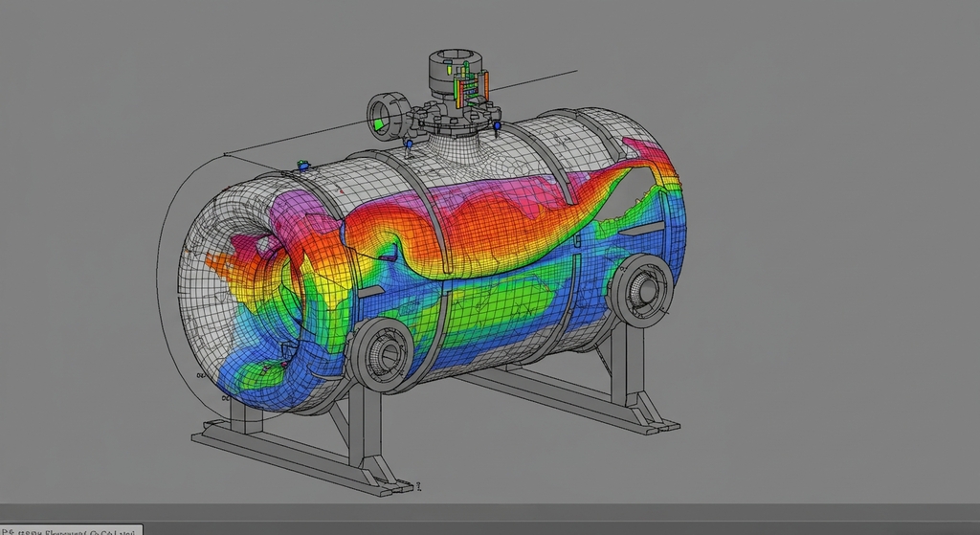
Task: Click the blue bolt right of the top flange
Action: [x=498, y=126]
